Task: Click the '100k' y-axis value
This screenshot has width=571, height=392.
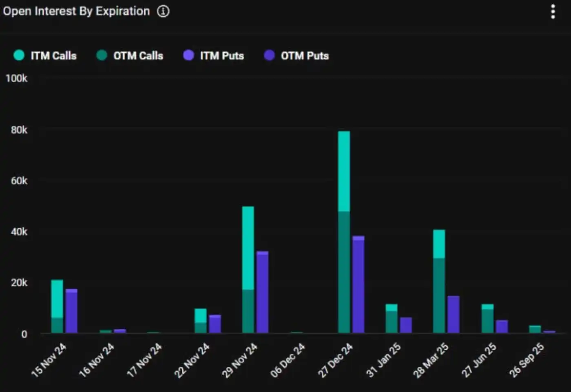Action: tap(16, 78)
